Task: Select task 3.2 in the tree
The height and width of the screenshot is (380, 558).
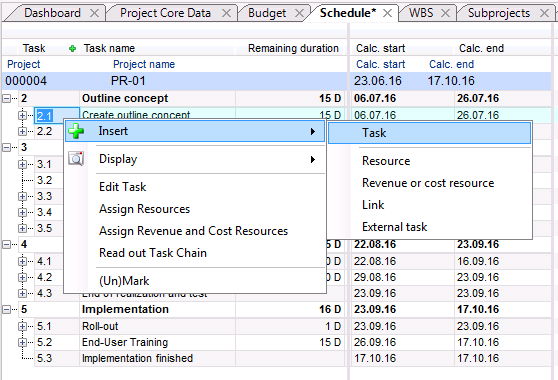Action: click(44, 180)
